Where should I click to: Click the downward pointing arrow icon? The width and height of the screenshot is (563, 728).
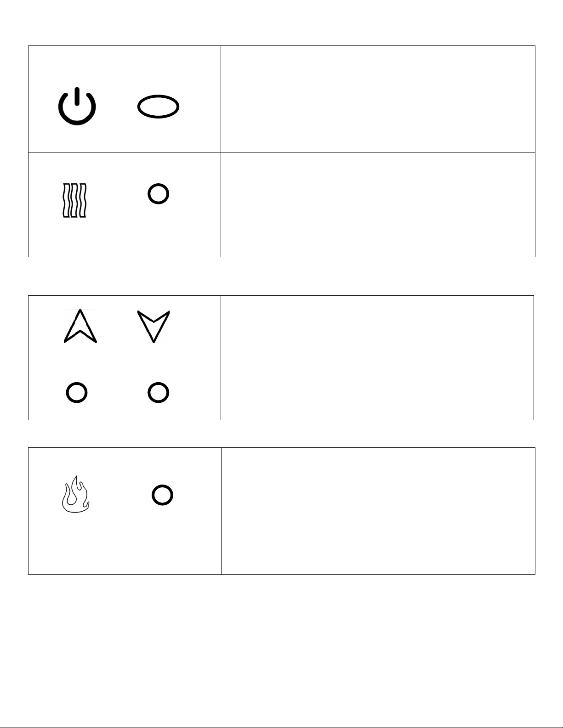pos(154,327)
